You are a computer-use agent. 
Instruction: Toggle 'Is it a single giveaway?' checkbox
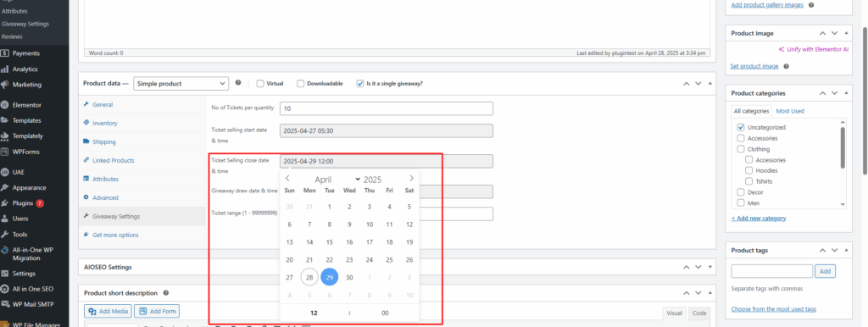(360, 84)
